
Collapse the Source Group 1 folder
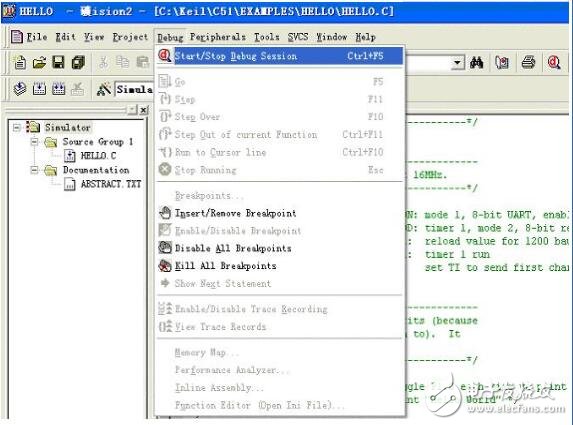click(34, 142)
